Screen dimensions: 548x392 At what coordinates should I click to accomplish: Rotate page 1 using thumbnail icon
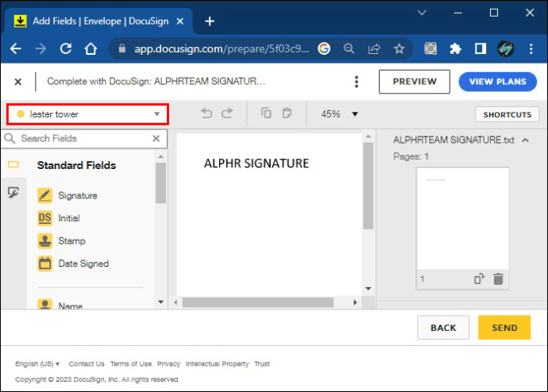[479, 279]
